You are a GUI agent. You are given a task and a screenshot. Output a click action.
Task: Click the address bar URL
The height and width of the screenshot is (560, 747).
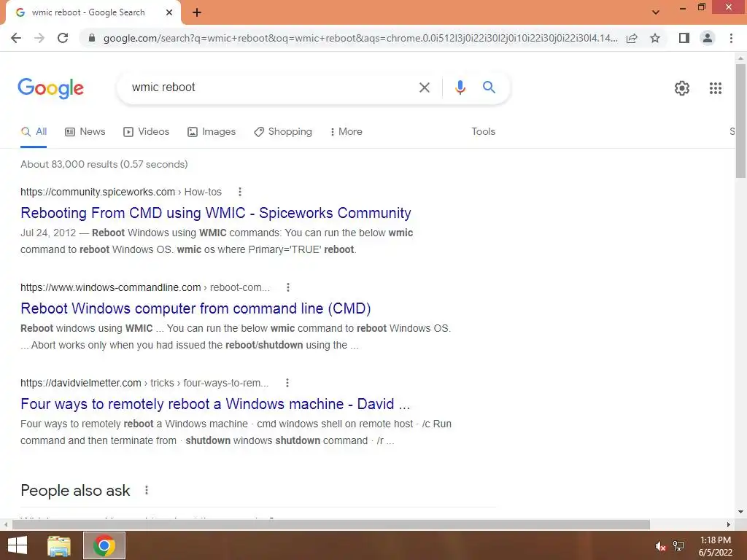360,38
